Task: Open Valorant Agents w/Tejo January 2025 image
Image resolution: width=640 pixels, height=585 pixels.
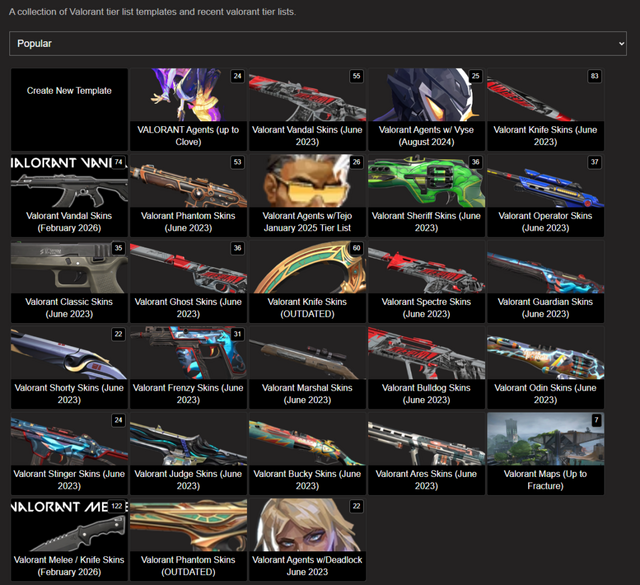Action: click(307, 181)
